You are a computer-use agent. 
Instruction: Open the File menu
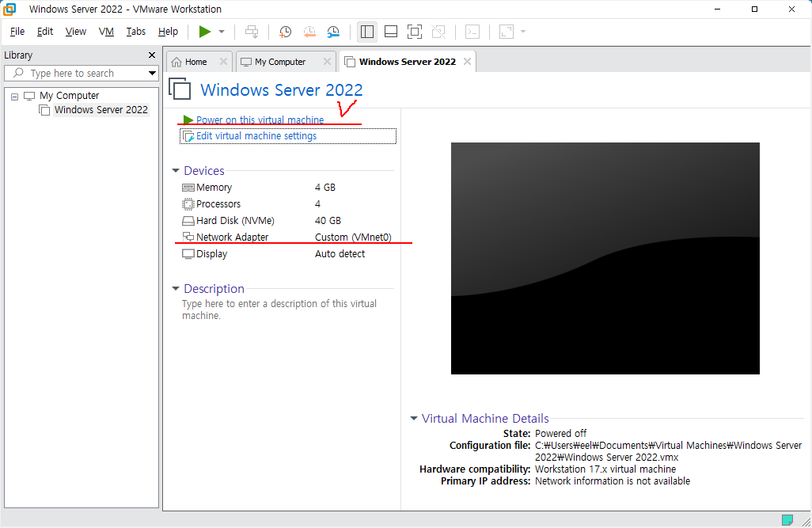coord(17,32)
